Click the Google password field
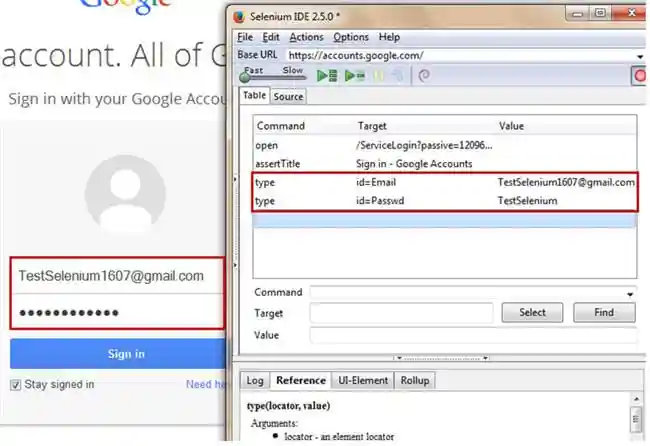Screen dimensions: 650x446 click(x=118, y=312)
